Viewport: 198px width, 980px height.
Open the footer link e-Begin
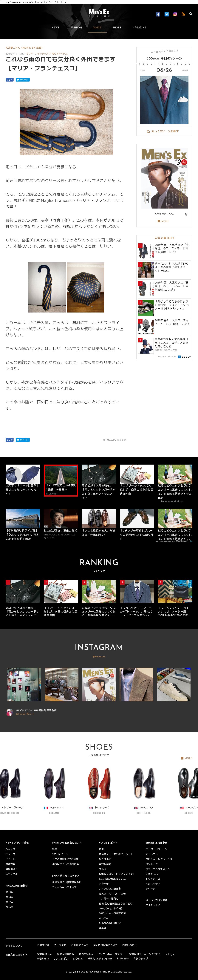[x=170, y=954]
